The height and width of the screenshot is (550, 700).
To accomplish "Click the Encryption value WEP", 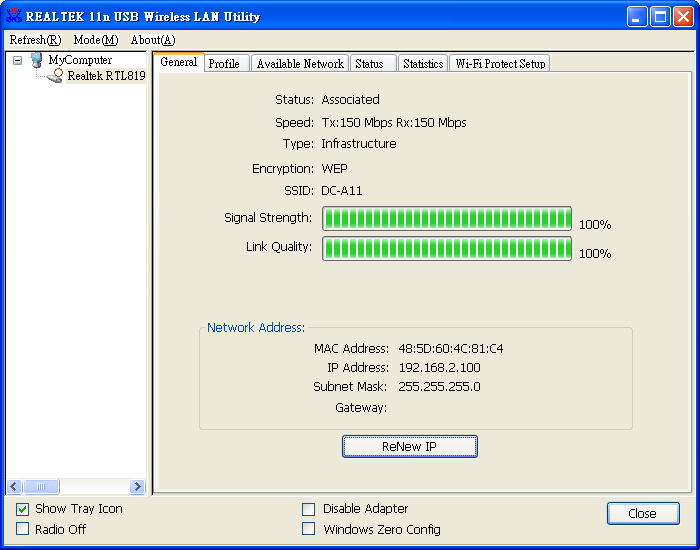I will [x=334, y=169].
